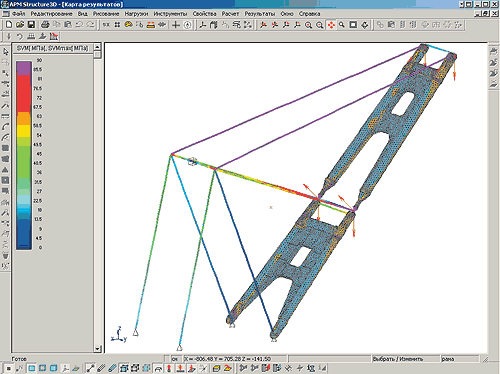
Task: Click the red vertical arrow icon in bottom toolbar
Action: [169, 368]
